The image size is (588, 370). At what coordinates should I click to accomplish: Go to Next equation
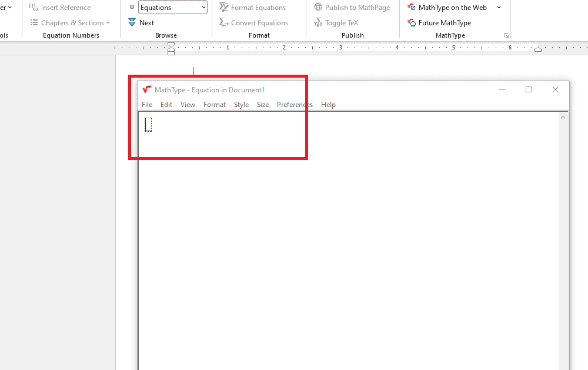click(x=141, y=22)
